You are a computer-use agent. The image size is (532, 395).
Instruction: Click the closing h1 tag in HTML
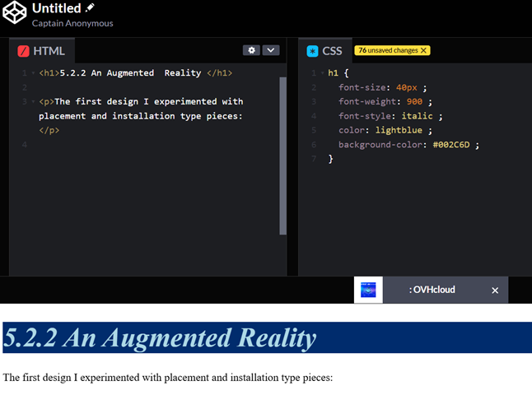tap(220, 73)
